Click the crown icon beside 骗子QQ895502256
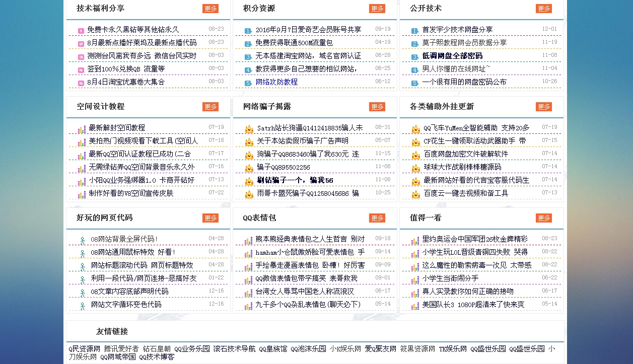Viewport: 633px width, 364px height. point(249,168)
